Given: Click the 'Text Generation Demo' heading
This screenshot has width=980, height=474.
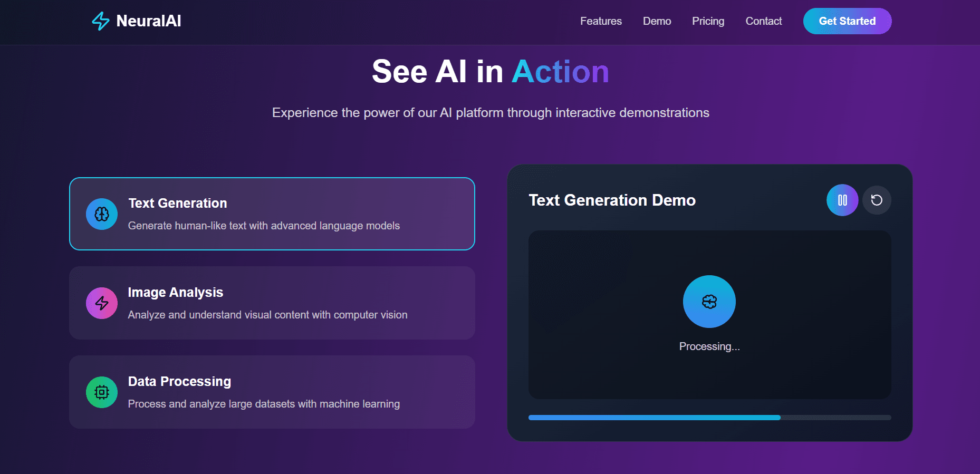Looking at the screenshot, I should click(612, 200).
